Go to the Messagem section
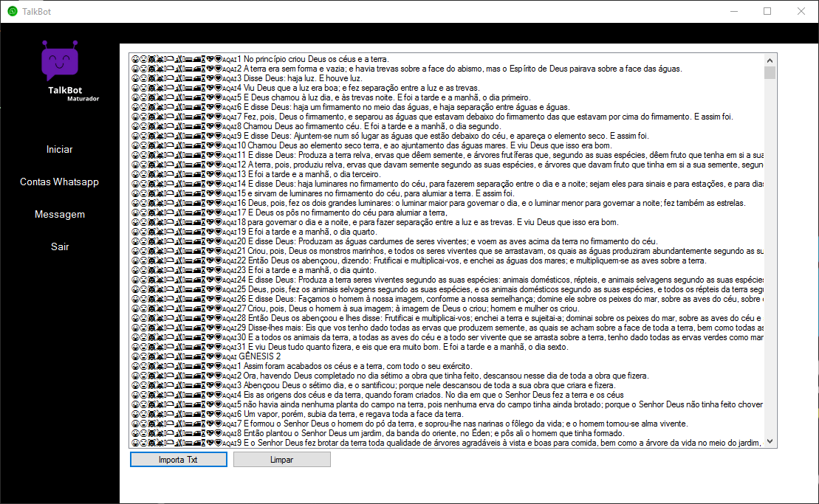 (x=60, y=215)
